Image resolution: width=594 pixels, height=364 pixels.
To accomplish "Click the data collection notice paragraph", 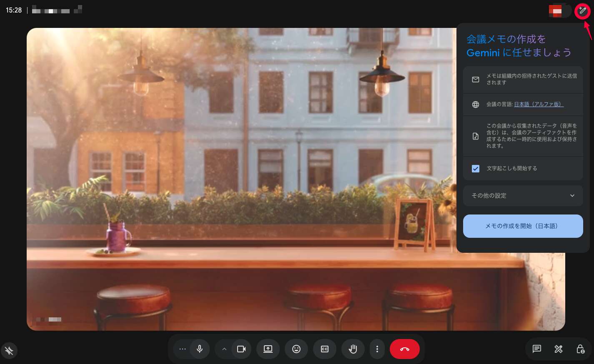I will 531,136.
